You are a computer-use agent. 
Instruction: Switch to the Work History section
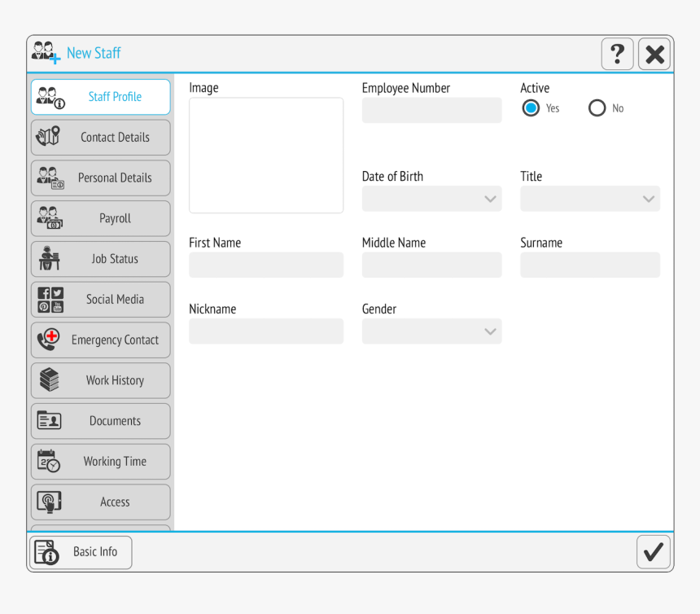[100, 380]
